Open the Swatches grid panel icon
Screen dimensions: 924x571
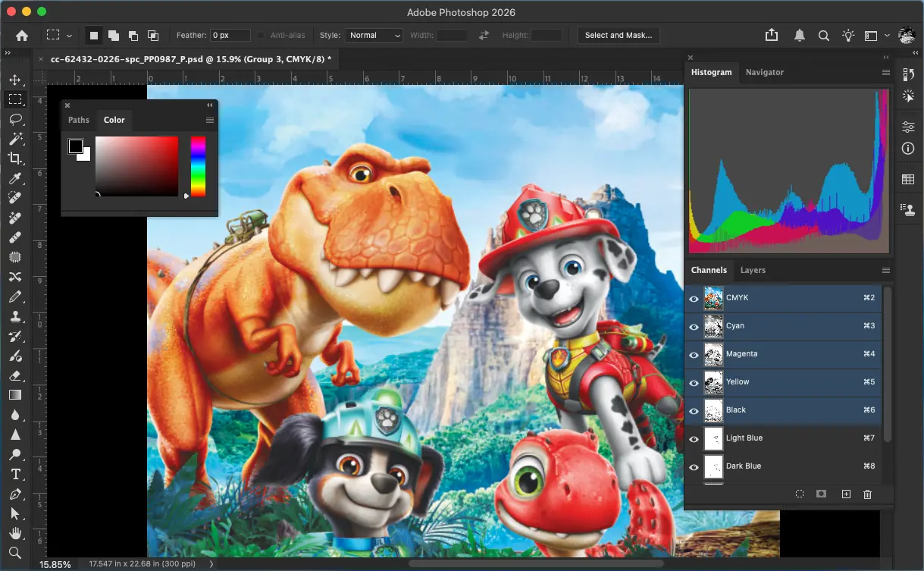908,180
